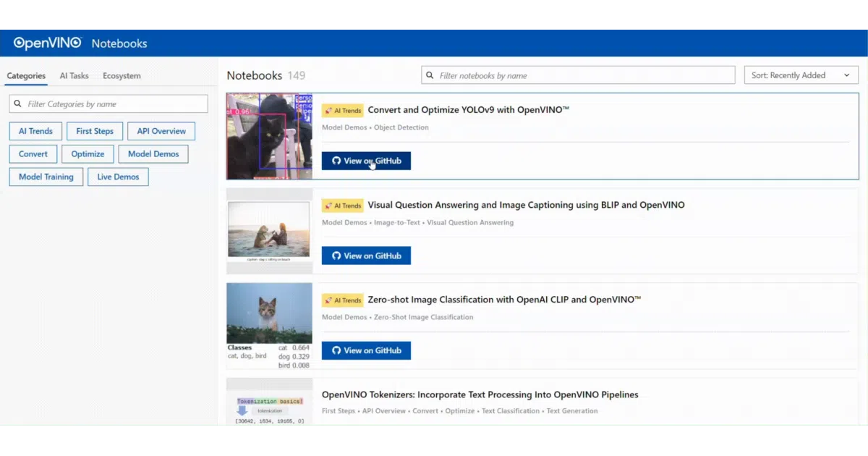Toggle the First Steps category filter
Image resolution: width=868 pixels, height=456 pixels.
coord(95,131)
